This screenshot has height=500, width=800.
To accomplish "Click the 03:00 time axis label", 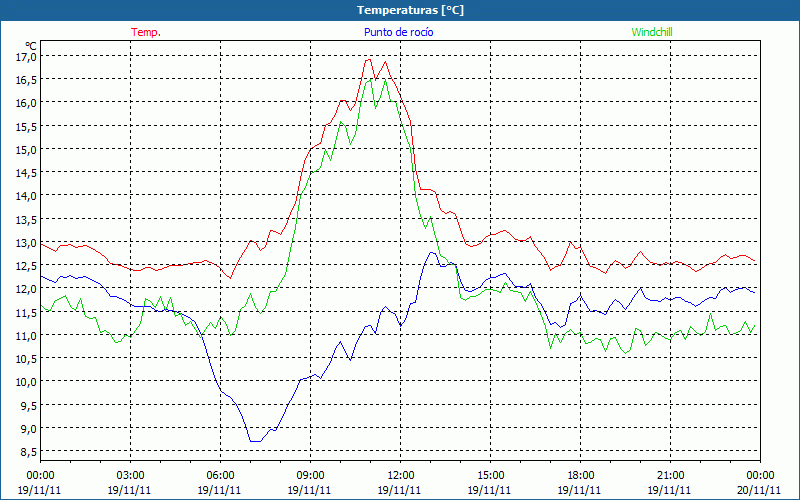I will [131, 475].
